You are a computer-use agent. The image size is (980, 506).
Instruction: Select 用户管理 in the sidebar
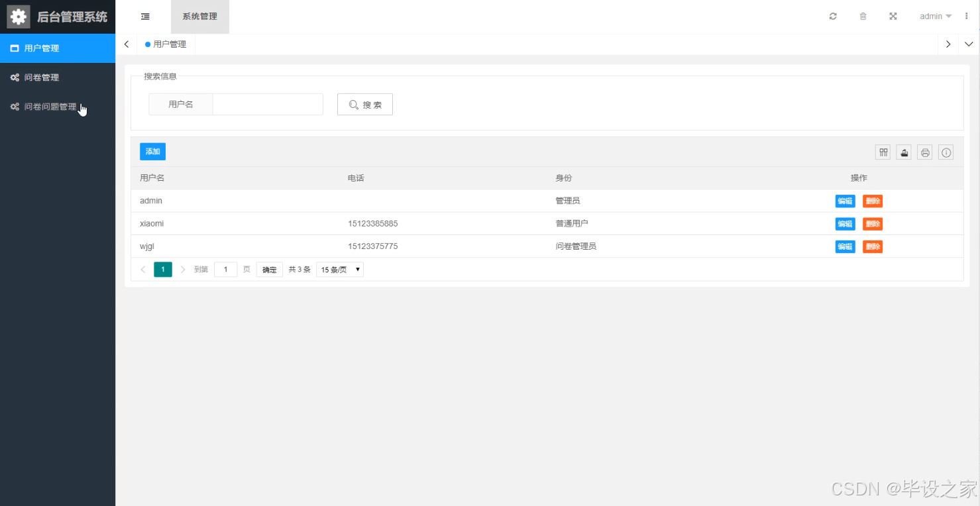pyautogui.click(x=58, y=48)
